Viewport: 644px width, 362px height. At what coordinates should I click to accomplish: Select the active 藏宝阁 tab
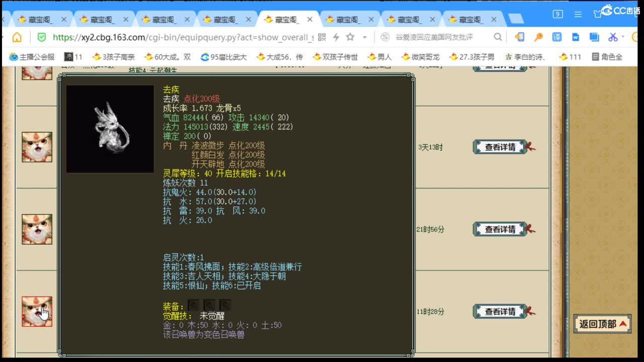pyautogui.click(x=287, y=20)
